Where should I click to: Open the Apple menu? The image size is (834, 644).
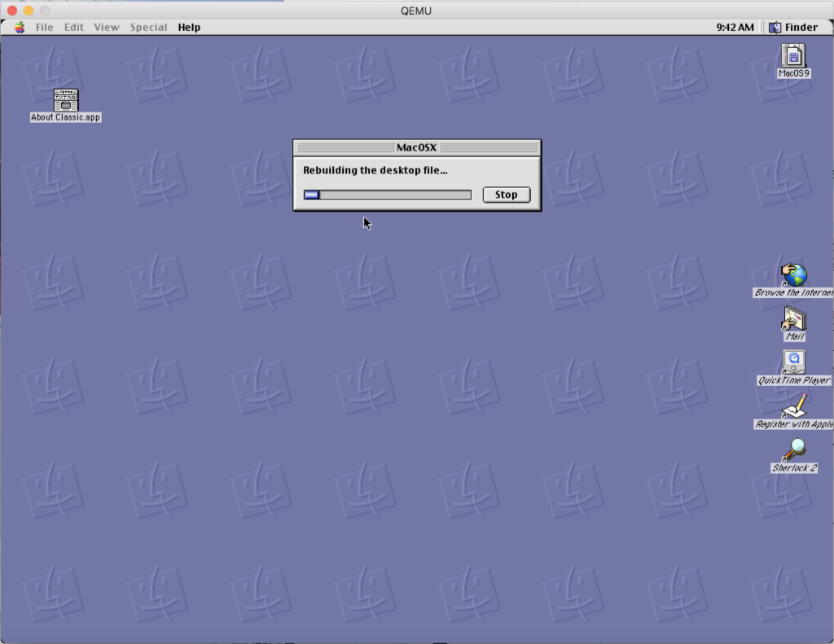pyautogui.click(x=18, y=27)
